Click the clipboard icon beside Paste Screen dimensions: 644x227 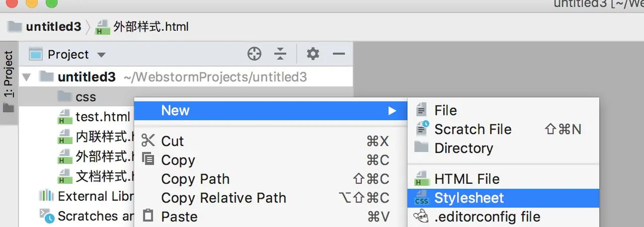tap(148, 216)
